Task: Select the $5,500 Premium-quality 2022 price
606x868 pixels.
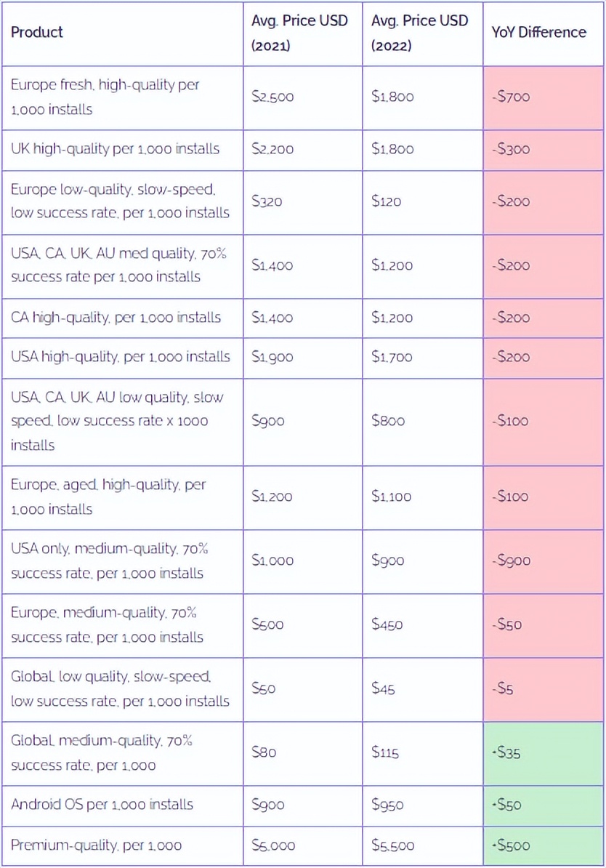Action: coord(393,845)
